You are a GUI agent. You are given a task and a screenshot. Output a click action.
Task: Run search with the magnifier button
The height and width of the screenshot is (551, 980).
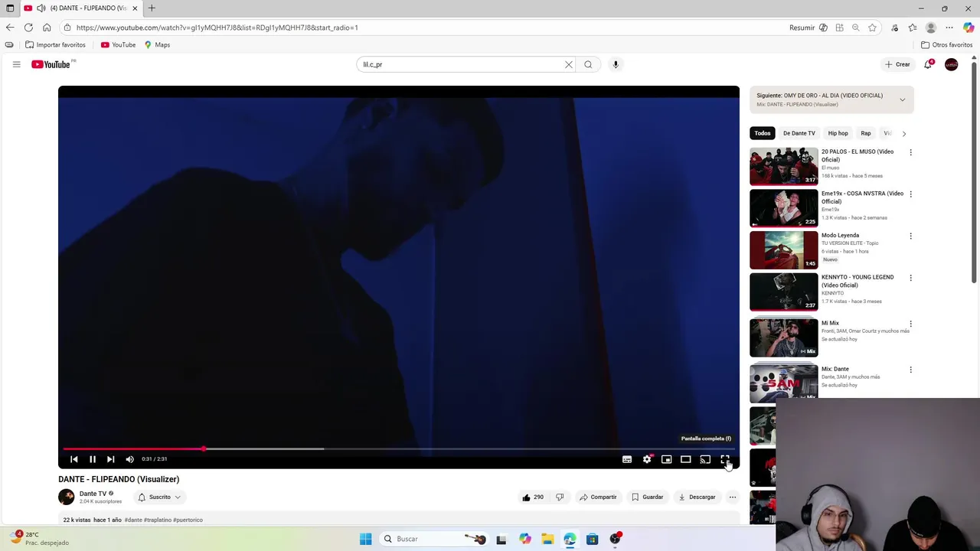[588, 64]
